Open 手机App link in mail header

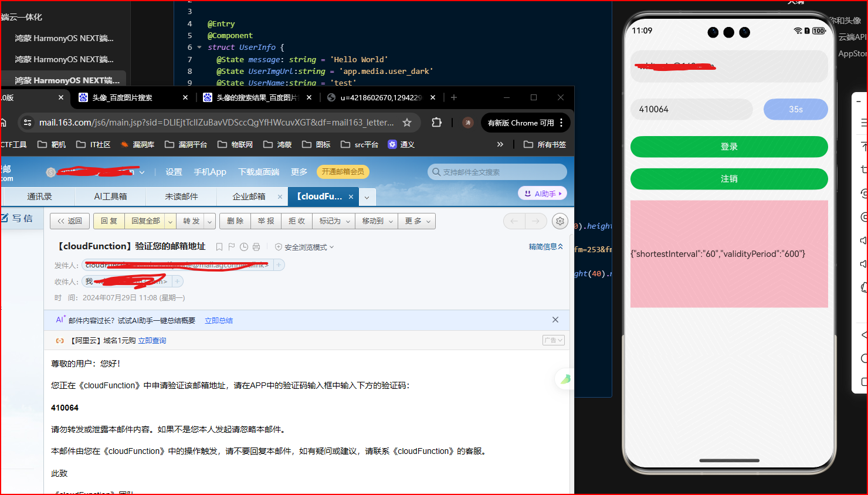[210, 172]
